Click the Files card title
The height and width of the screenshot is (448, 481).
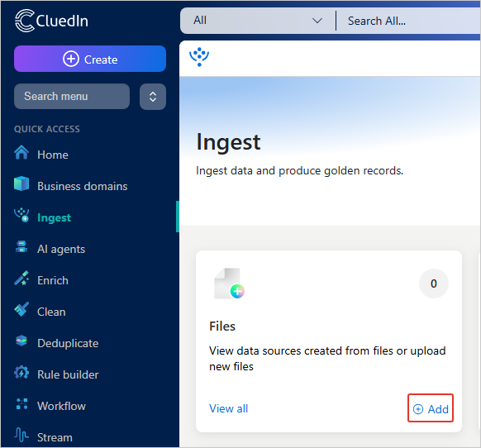[x=222, y=326]
